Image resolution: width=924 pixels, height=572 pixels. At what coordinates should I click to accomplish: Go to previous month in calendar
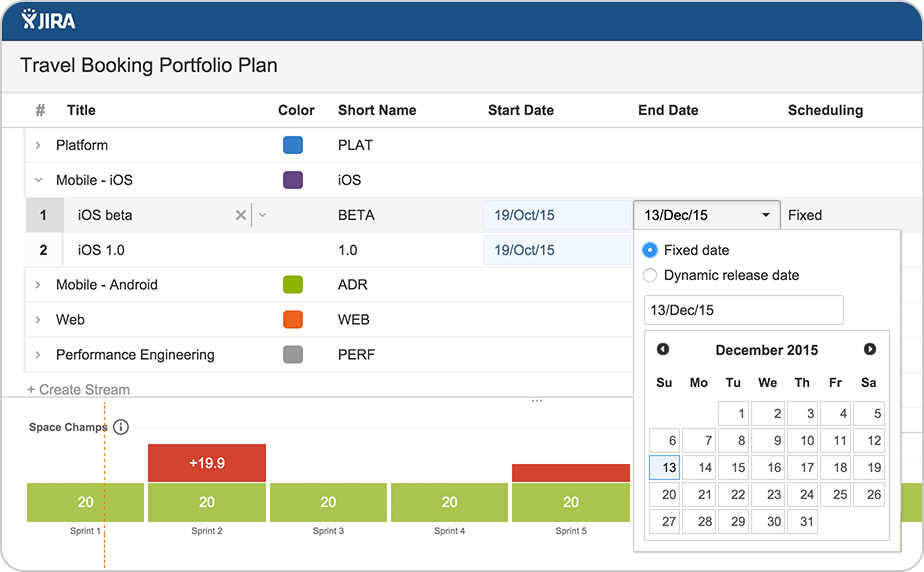(x=662, y=349)
